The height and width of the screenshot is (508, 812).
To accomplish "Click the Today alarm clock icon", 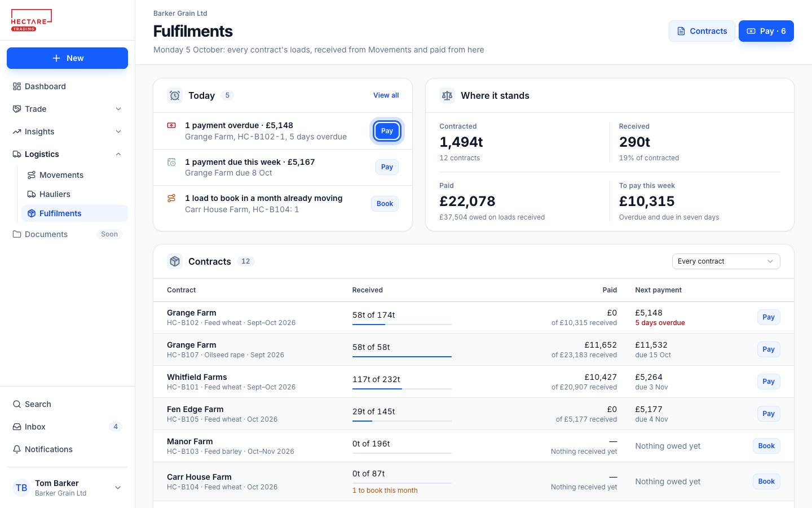I will (x=175, y=95).
